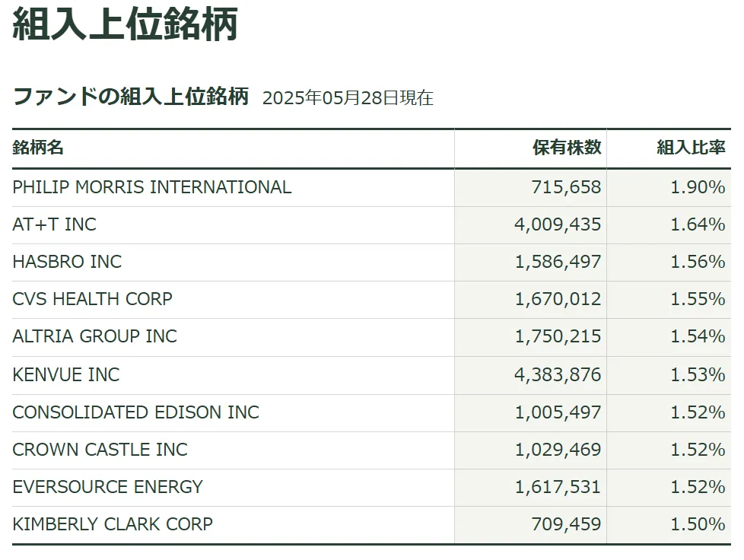Select CONSOLIDATED EDISON INC entry
The image size is (744, 560).
pos(135,412)
